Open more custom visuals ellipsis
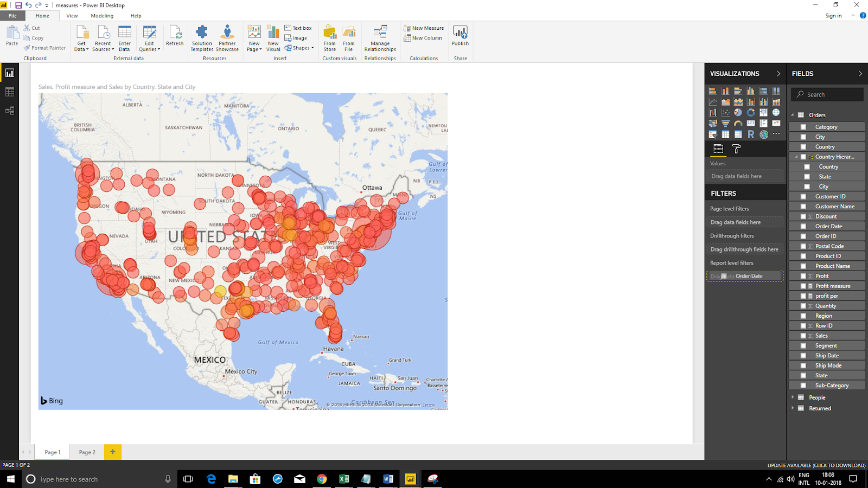This screenshot has height=488, width=868. click(776, 134)
